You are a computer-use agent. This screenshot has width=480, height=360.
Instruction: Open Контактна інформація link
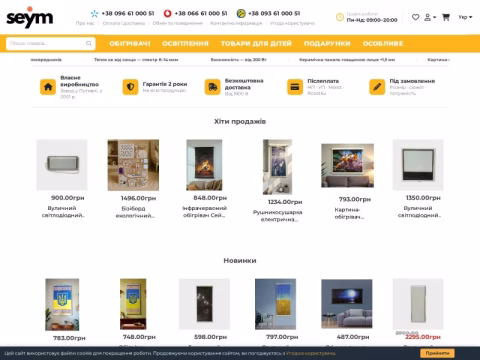[236, 23]
